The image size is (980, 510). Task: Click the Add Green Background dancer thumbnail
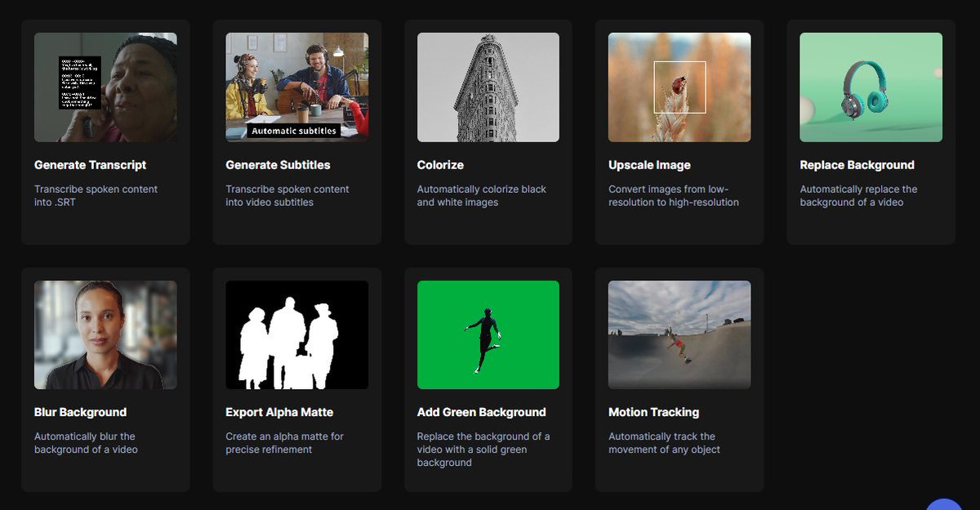pyautogui.click(x=488, y=335)
